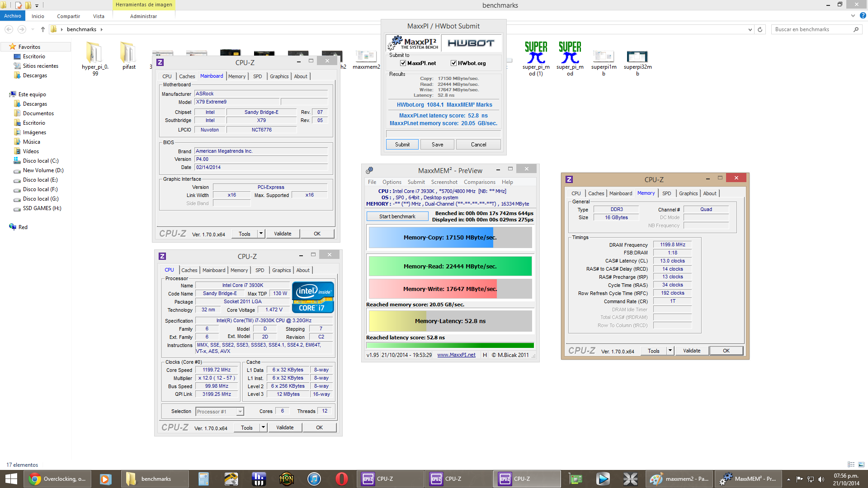Select Red in the navigation pane

tap(23, 227)
